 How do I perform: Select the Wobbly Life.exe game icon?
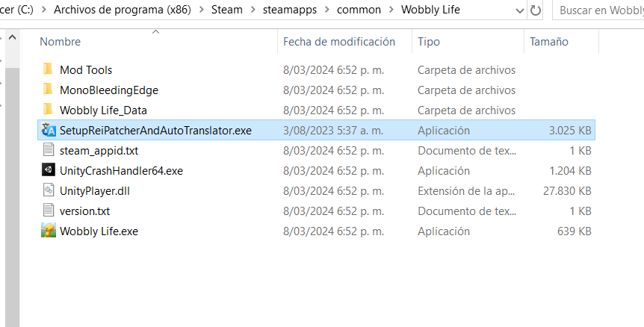49,231
